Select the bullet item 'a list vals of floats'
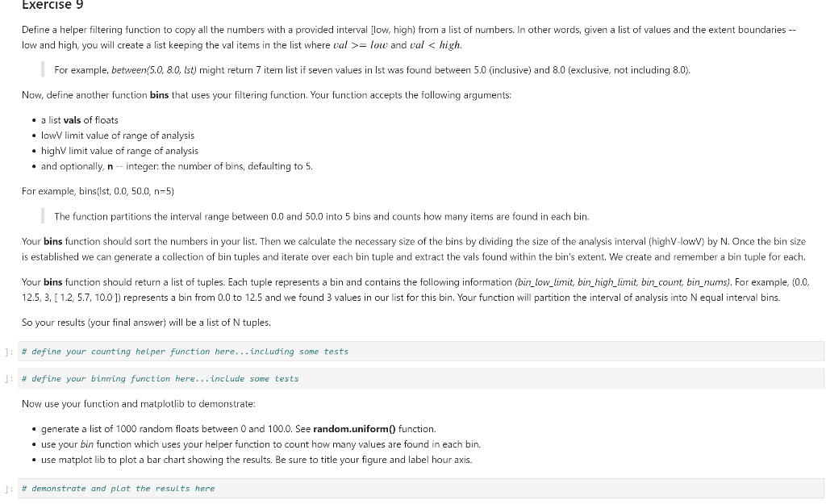The image size is (826, 504). (80, 119)
